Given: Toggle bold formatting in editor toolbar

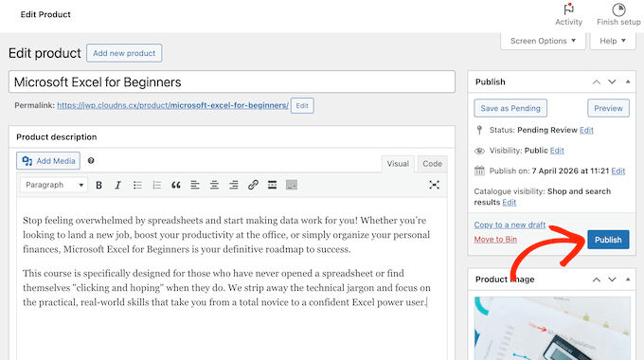Looking at the screenshot, I should [x=98, y=185].
